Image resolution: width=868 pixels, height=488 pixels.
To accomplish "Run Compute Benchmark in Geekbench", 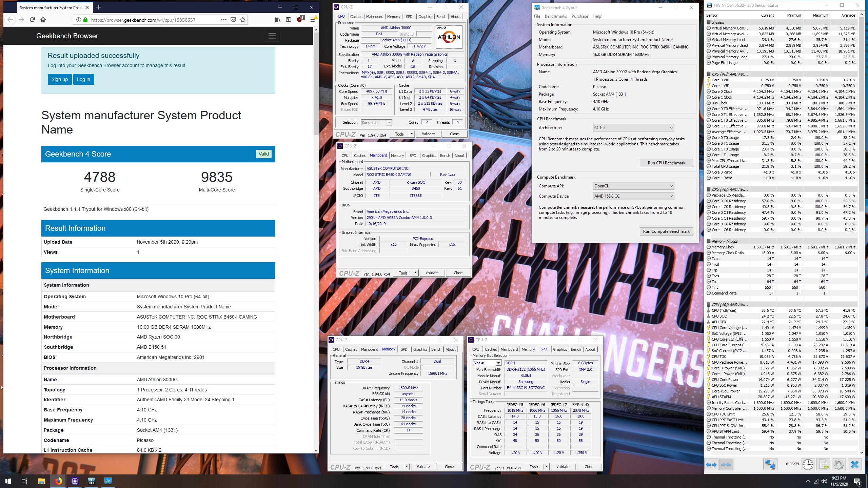I will (x=666, y=231).
